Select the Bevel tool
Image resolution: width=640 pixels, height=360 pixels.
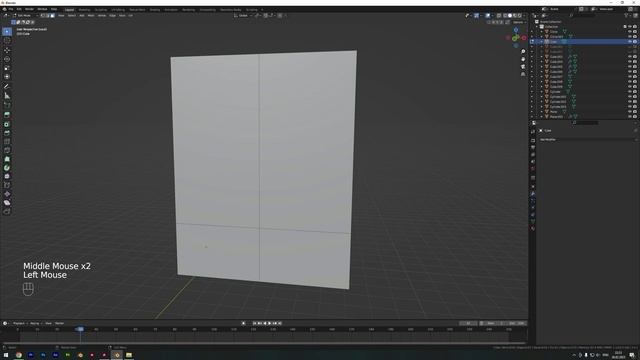click(7, 133)
